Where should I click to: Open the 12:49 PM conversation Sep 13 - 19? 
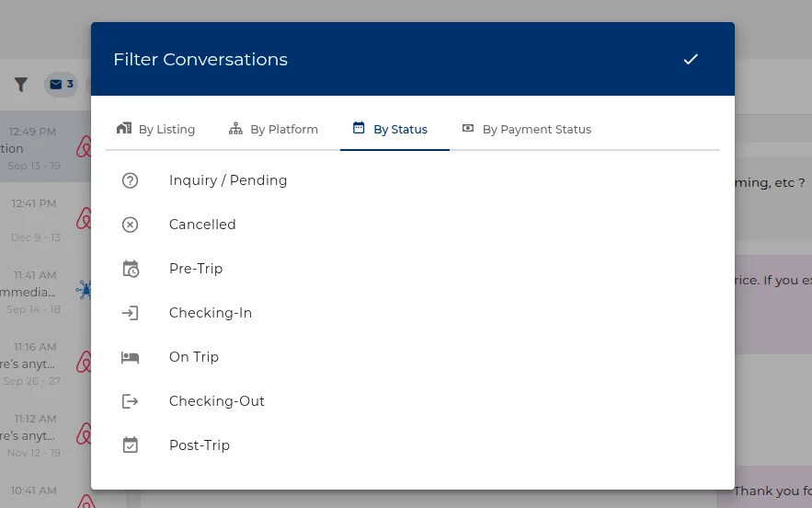tap(46, 148)
